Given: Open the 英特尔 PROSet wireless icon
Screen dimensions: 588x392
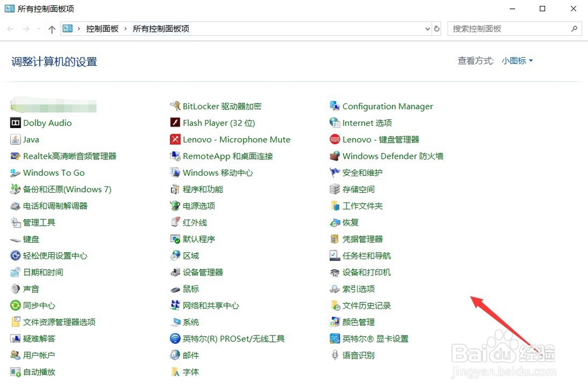Looking at the screenshot, I should tap(175, 339).
